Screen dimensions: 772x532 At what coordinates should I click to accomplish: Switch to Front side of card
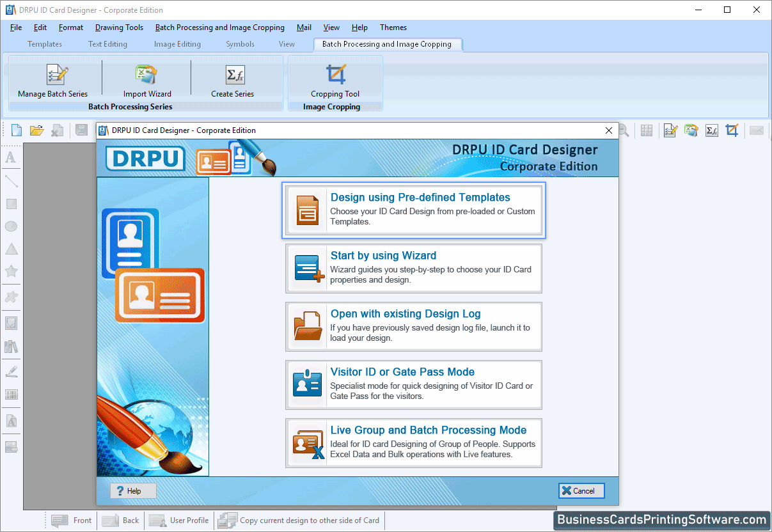[x=72, y=520]
